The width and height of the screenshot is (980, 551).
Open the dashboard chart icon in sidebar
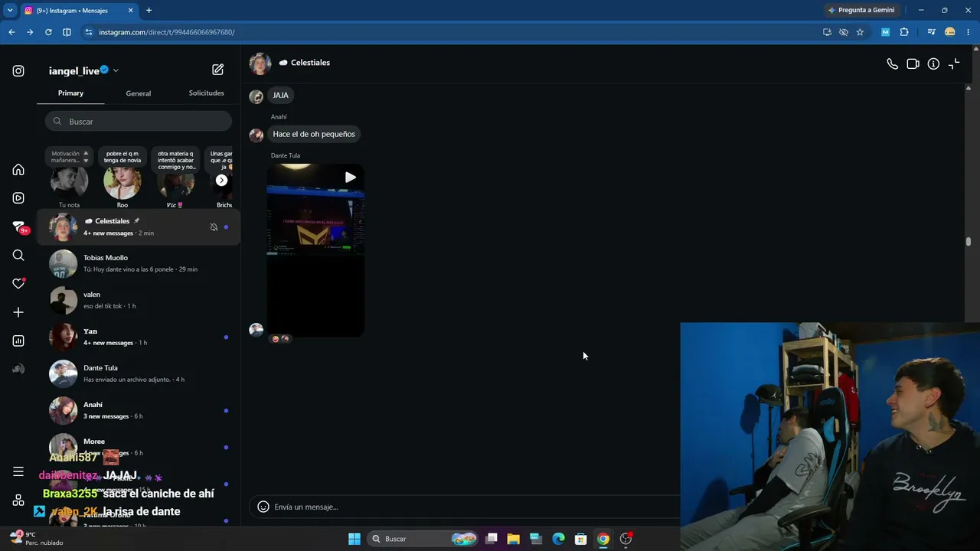18,341
